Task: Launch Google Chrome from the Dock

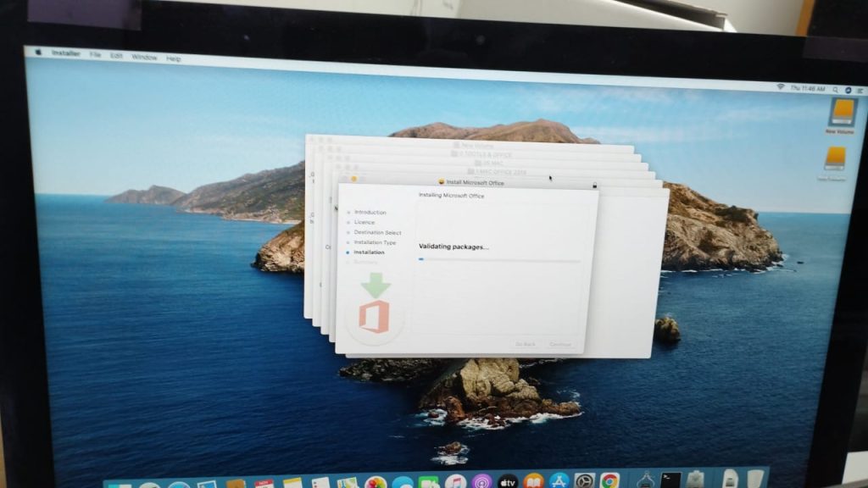Action: [x=609, y=481]
